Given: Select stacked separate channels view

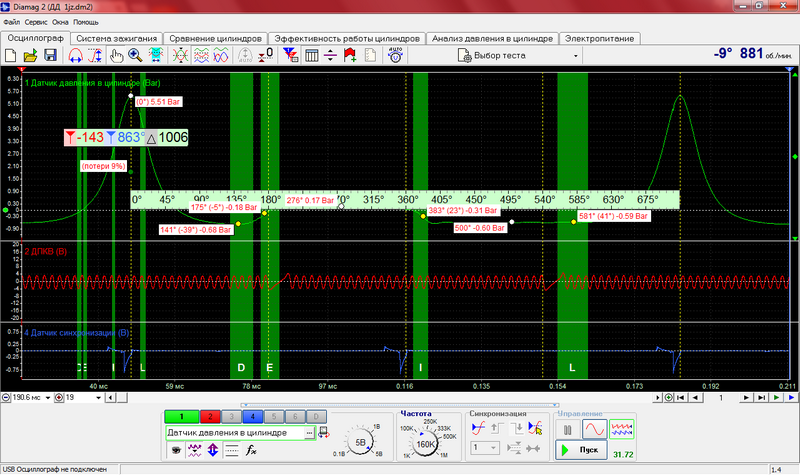Looking at the screenshot, I should tap(201, 55).
